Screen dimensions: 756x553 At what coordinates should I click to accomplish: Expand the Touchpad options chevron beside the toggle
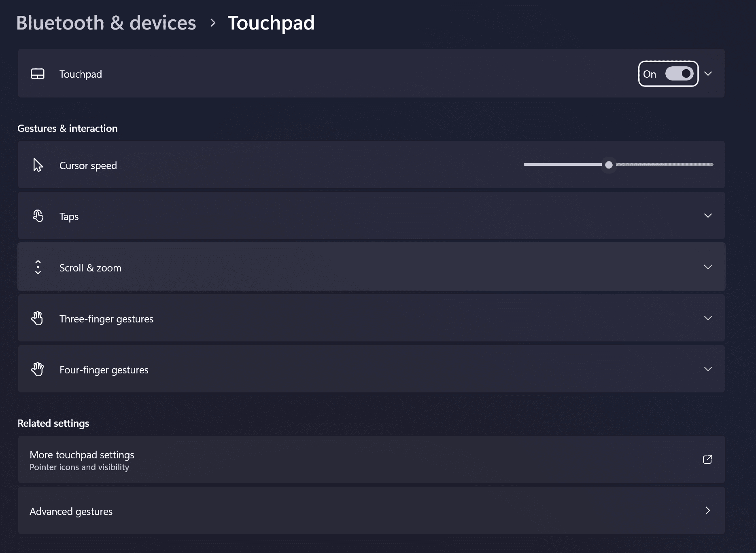coord(708,74)
